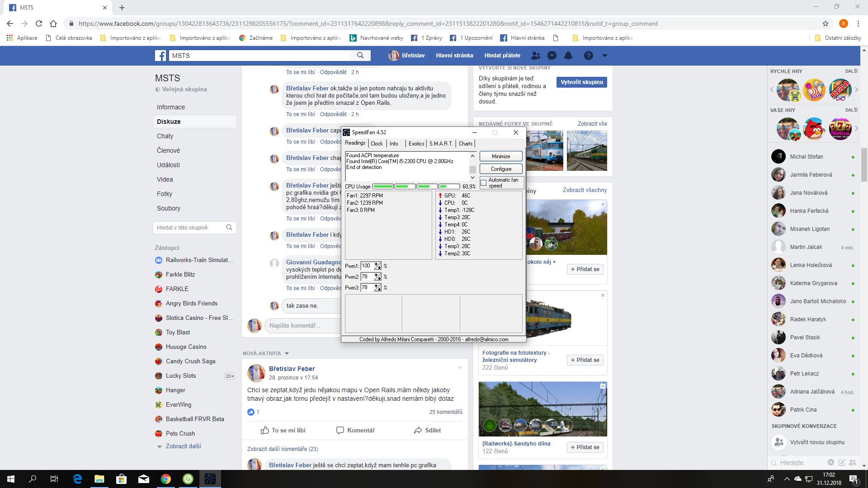This screenshot has height=488, width=868.
Task: Click SpeedFan Configure button
Action: point(501,169)
